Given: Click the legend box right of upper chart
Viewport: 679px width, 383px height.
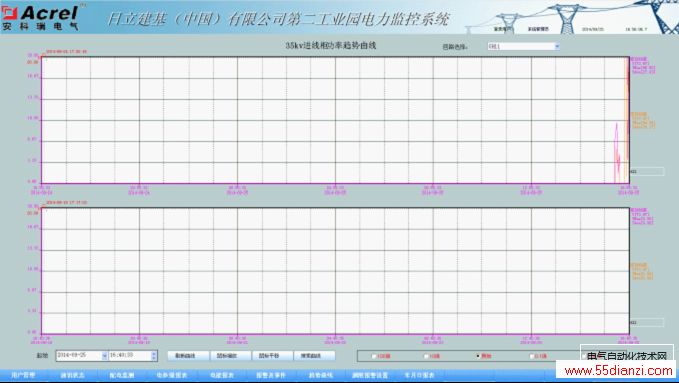Looking at the screenshot, I should 647,172.
